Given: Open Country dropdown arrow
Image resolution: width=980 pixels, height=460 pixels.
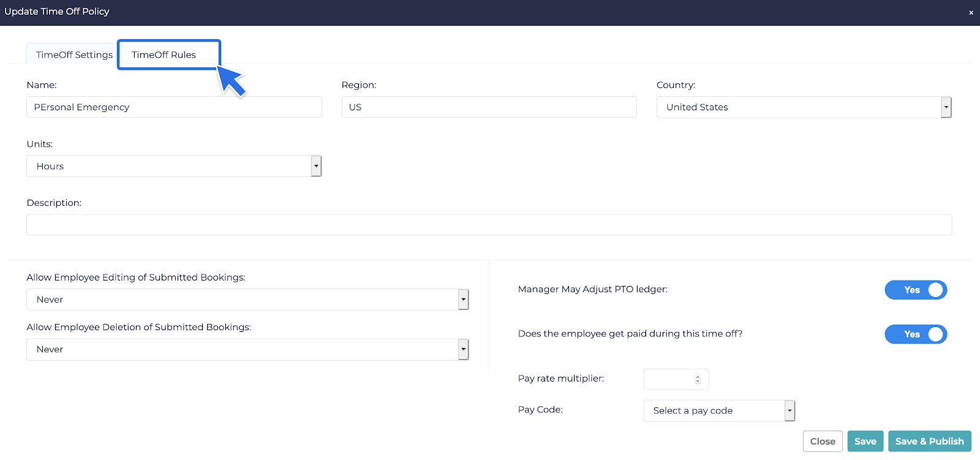Looking at the screenshot, I should pos(946,107).
